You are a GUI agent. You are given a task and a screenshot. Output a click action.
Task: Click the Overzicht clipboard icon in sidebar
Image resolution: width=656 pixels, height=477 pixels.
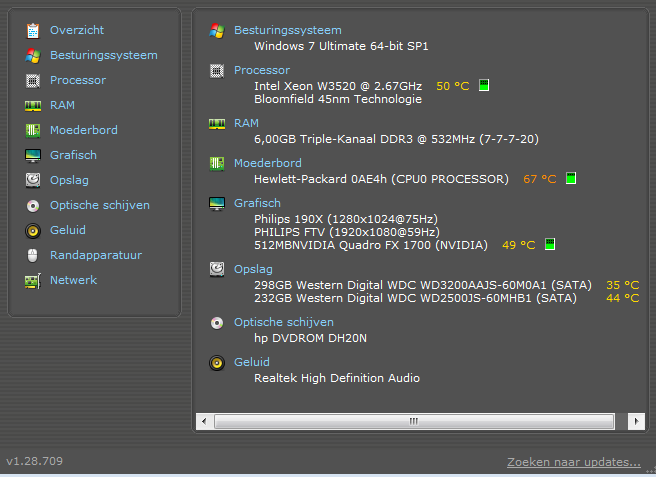click(33, 31)
